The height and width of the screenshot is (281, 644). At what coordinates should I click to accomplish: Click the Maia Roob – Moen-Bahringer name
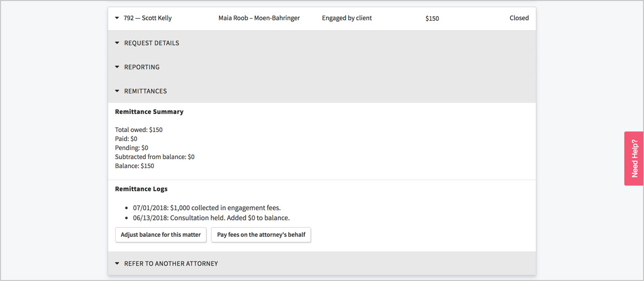(x=259, y=18)
